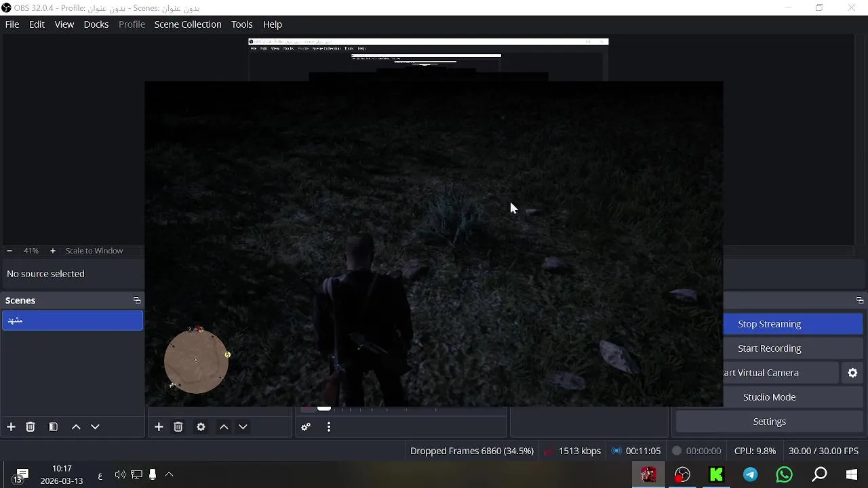The height and width of the screenshot is (488, 868).
Task: Float the Controls dock with its pop-out icon
Action: (x=860, y=300)
